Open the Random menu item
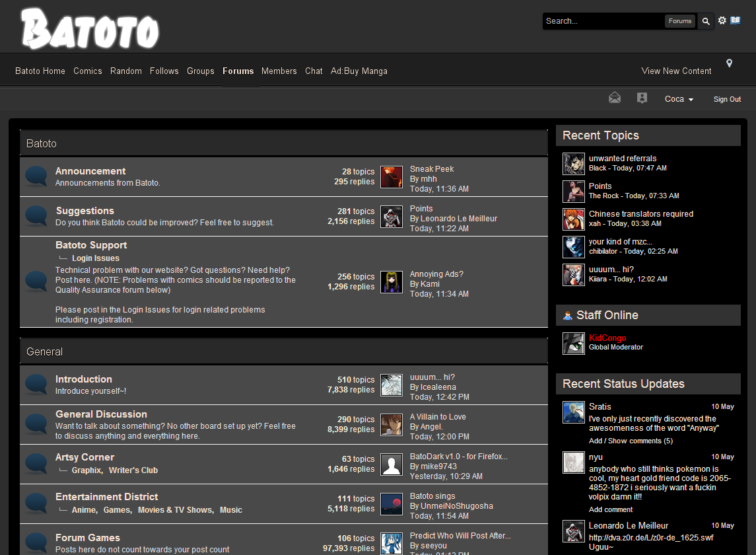Screen dimensions: 756x555 [126, 71]
